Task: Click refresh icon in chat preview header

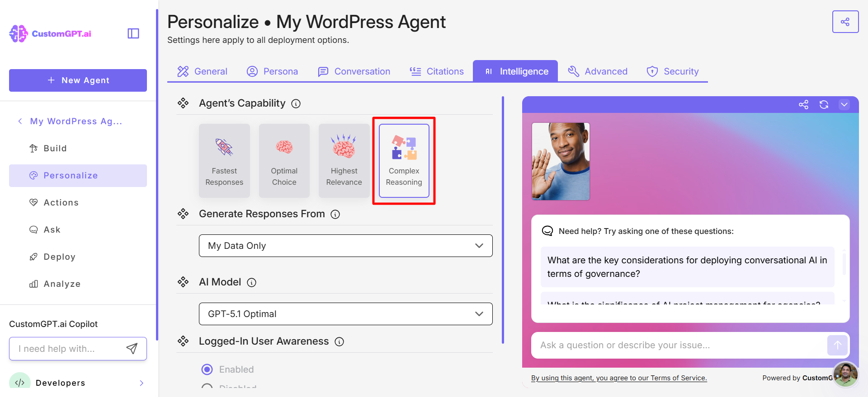Action: [x=824, y=105]
